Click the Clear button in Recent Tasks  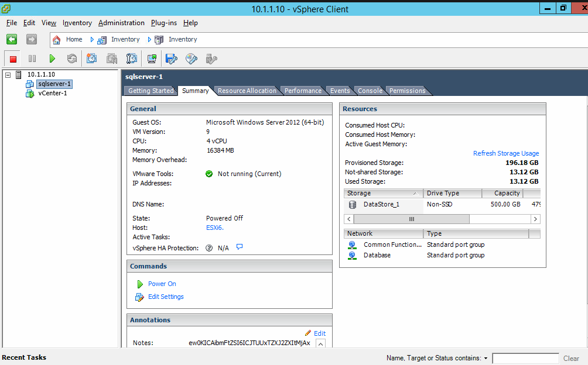click(571, 358)
